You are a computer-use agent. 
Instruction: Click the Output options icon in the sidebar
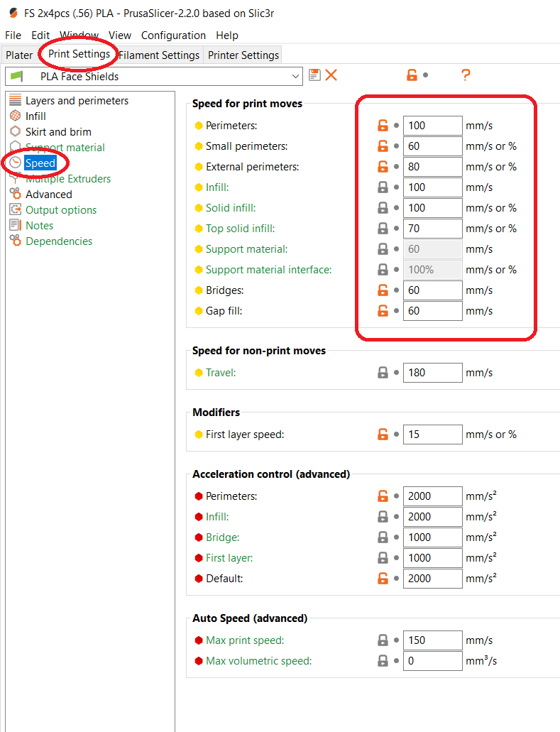point(15,209)
